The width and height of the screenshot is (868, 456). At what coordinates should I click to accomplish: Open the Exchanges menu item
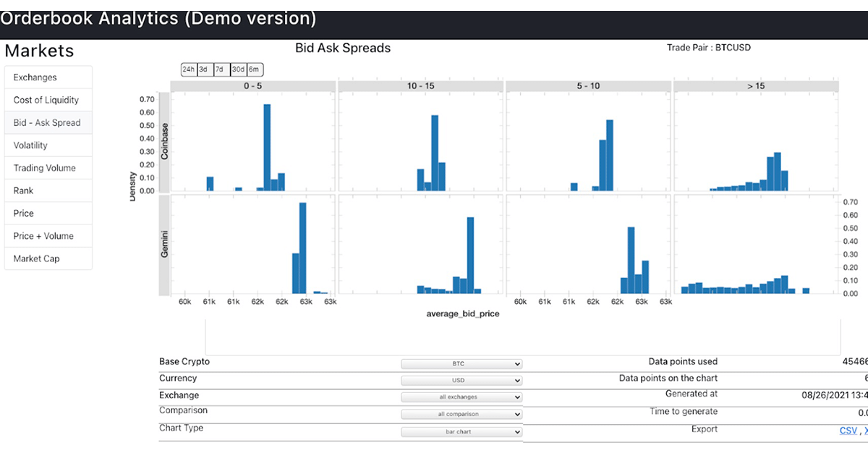coord(48,77)
